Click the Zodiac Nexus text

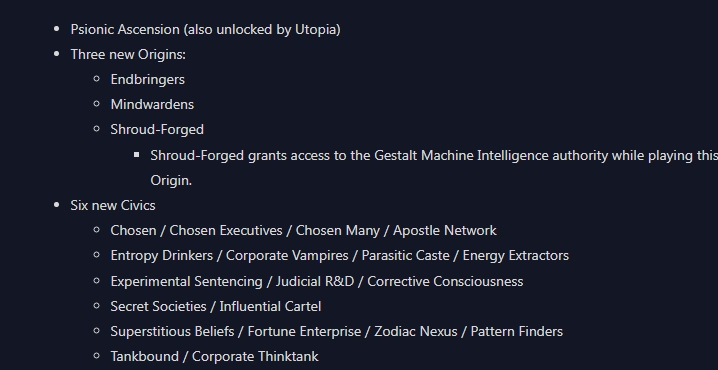416,332
